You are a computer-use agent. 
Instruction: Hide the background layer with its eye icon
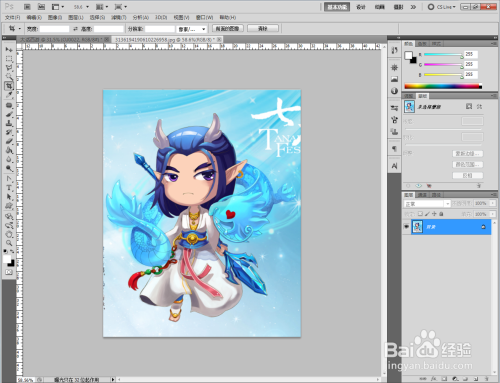click(x=406, y=227)
